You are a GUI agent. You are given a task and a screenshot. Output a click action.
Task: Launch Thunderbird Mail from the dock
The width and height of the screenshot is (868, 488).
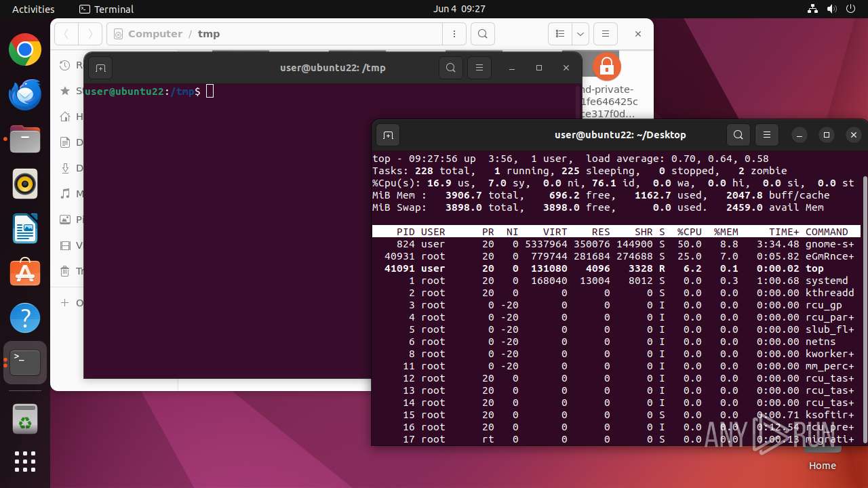point(25,95)
